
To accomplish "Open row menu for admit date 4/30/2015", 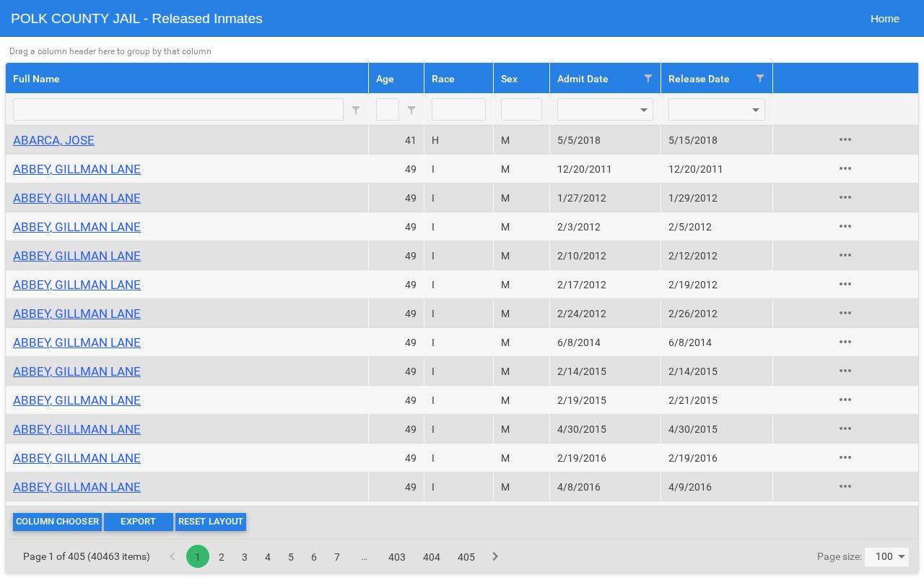I will [845, 428].
